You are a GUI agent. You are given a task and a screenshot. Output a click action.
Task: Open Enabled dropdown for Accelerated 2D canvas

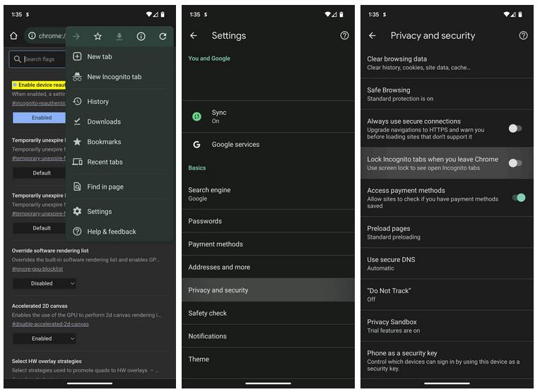pyautogui.click(x=45, y=338)
